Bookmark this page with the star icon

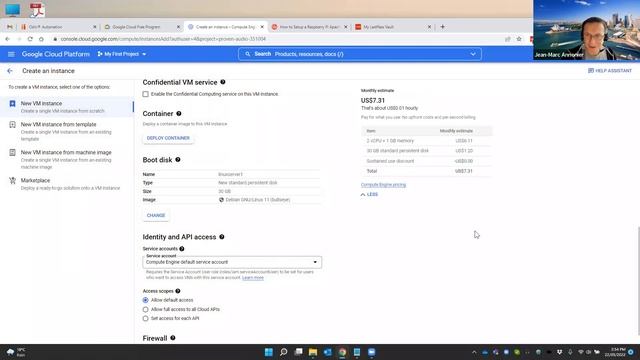click(519, 39)
